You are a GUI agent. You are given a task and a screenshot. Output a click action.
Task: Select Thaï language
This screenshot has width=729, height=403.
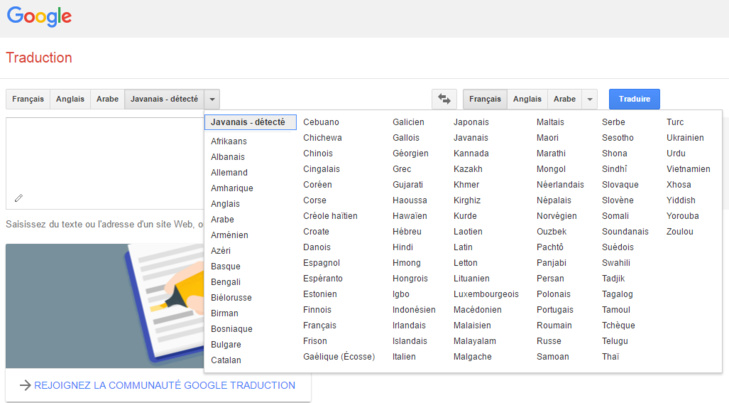[x=610, y=357]
